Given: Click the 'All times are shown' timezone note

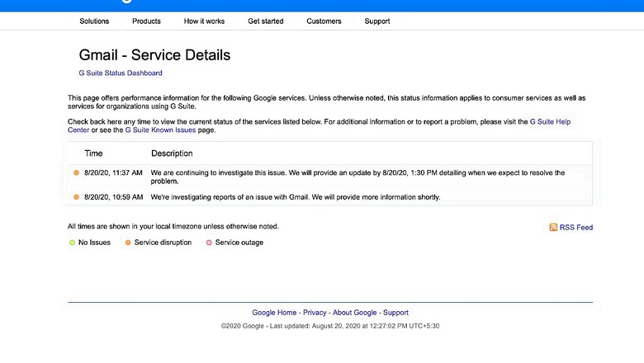Looking at the screenshot, I should pyautogui.click(x=173, y=226).
